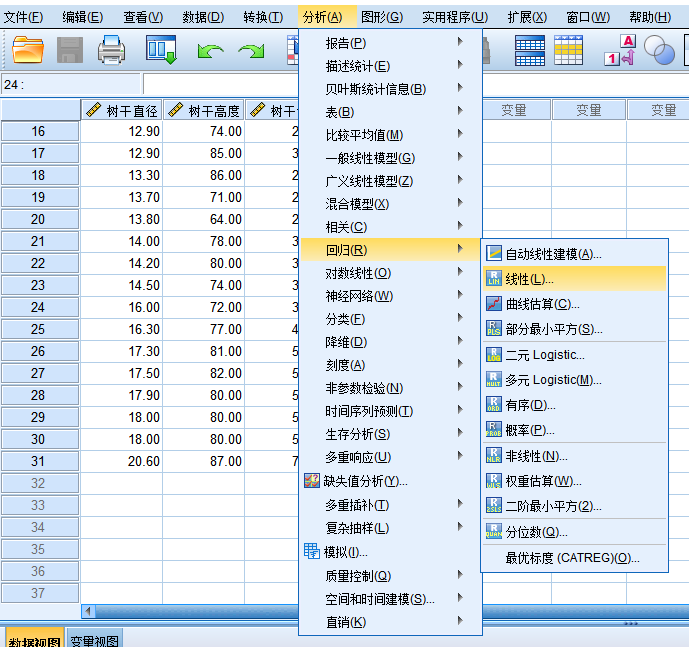Image resolution: width=689 pixels, height=647 pixels.
Task: Click the split file blue grid icon
Action: [529, 50]
